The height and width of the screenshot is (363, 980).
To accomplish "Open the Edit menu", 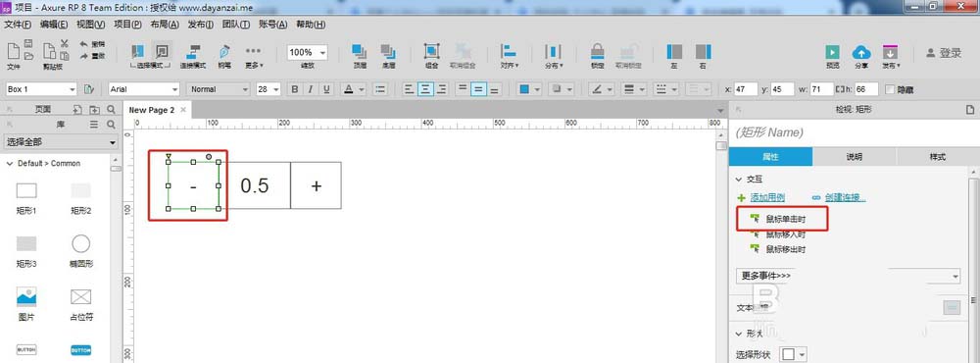I will point(53,25).
